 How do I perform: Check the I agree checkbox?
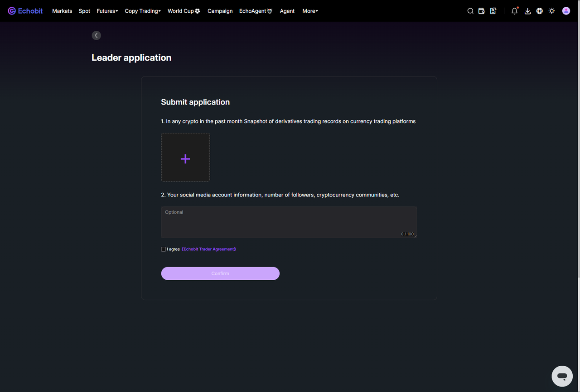[164, 249]
